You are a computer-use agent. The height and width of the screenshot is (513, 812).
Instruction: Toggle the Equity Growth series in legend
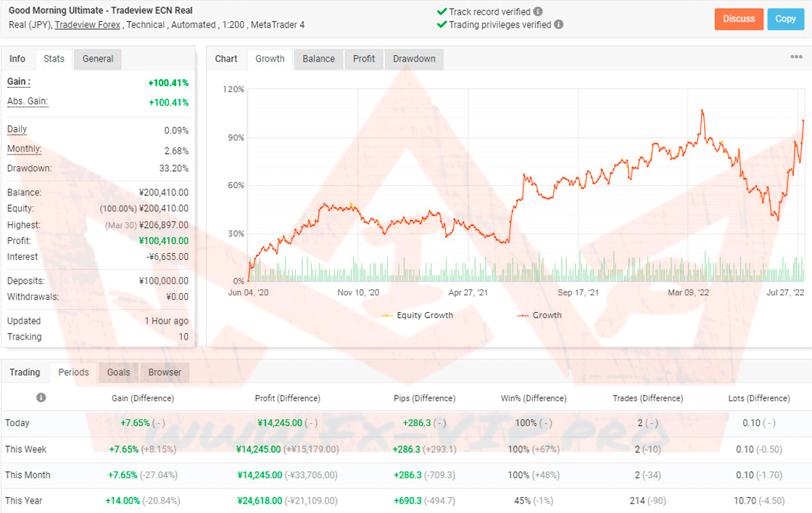[x=418, y=316]
